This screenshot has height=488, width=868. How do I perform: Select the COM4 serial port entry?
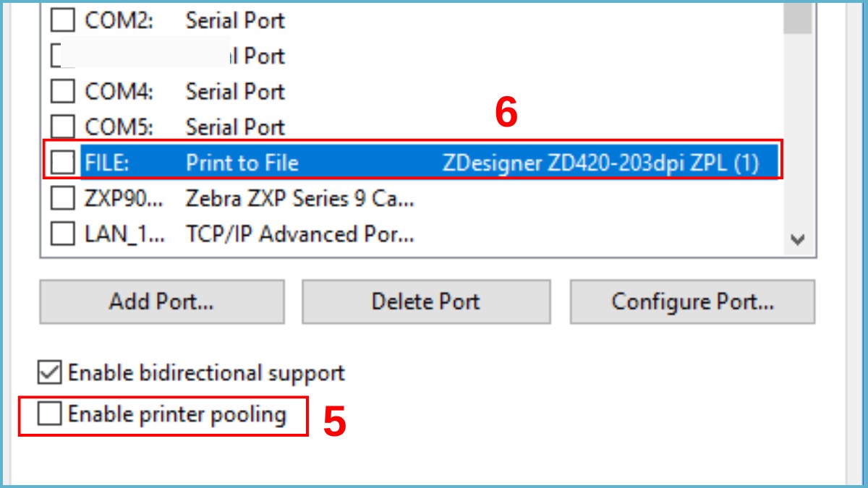(x=217, y=92)
